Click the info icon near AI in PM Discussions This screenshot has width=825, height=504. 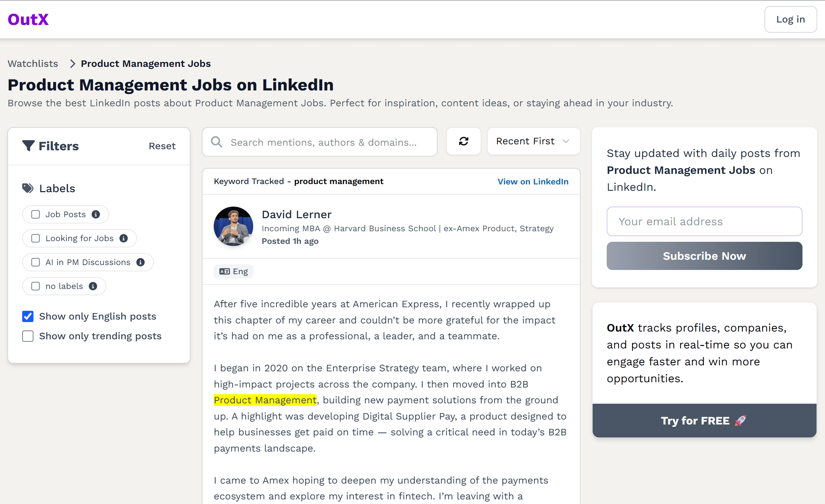[x=140, y=262]
